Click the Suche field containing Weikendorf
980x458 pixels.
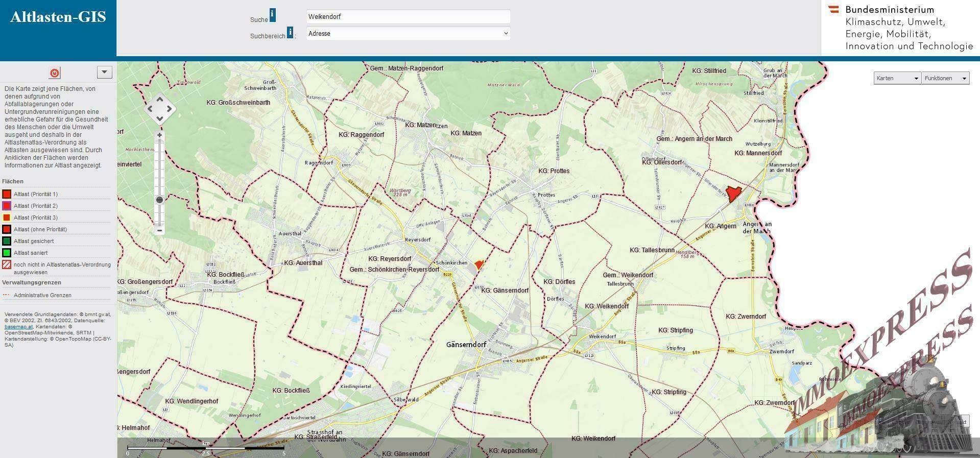click(x=408, y=16)
